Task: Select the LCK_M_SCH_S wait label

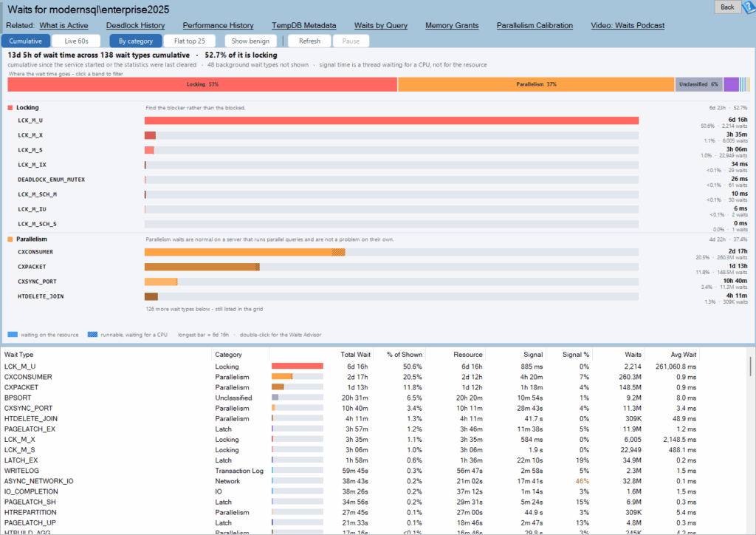Action: (37, 225)
